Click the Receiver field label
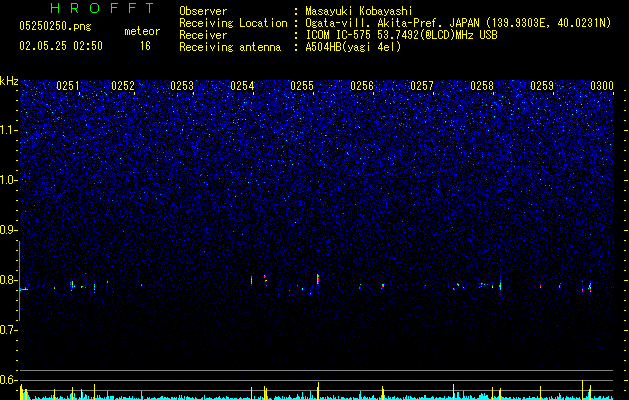The image size is (629, 400). coord(203,35)
